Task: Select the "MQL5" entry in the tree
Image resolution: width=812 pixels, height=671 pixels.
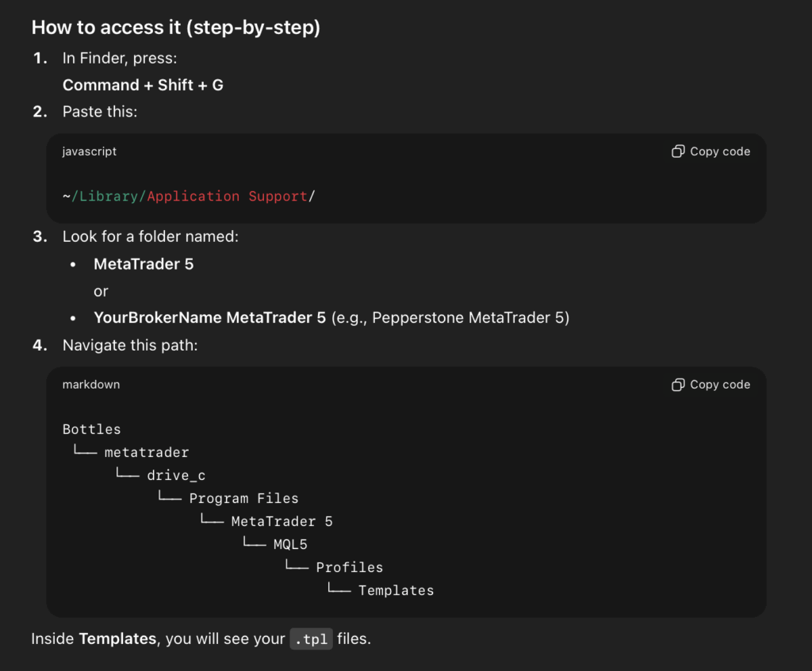Action: [x=290, y=544]
